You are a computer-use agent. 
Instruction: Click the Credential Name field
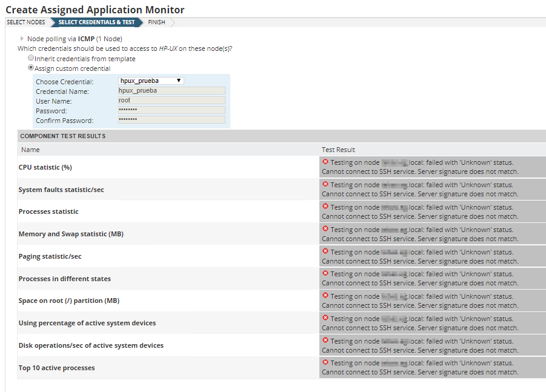pos(171,90)
